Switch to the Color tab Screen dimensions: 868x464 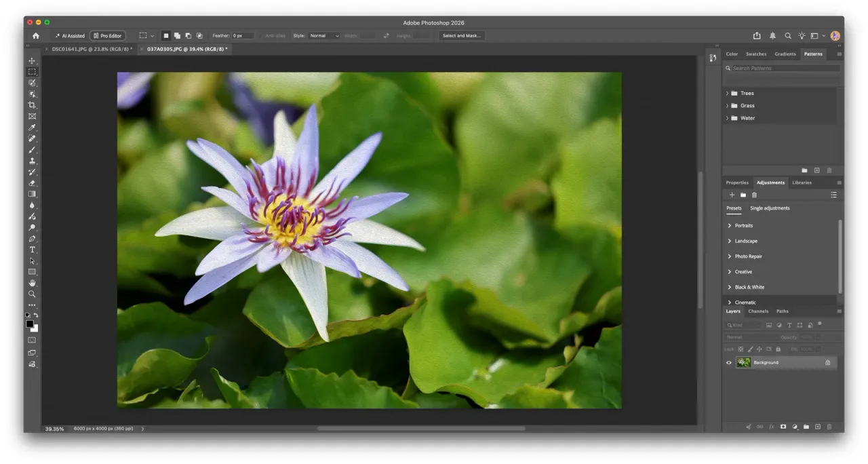pos(732,54)
